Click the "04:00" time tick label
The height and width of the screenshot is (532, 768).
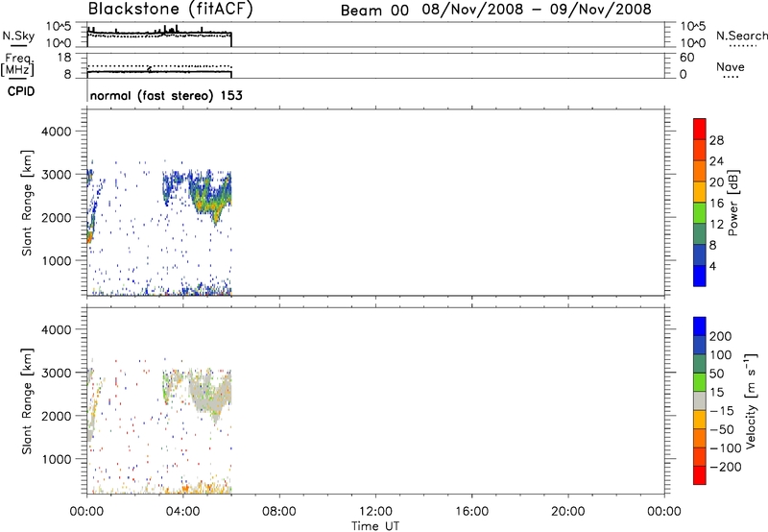pos(183,512)
